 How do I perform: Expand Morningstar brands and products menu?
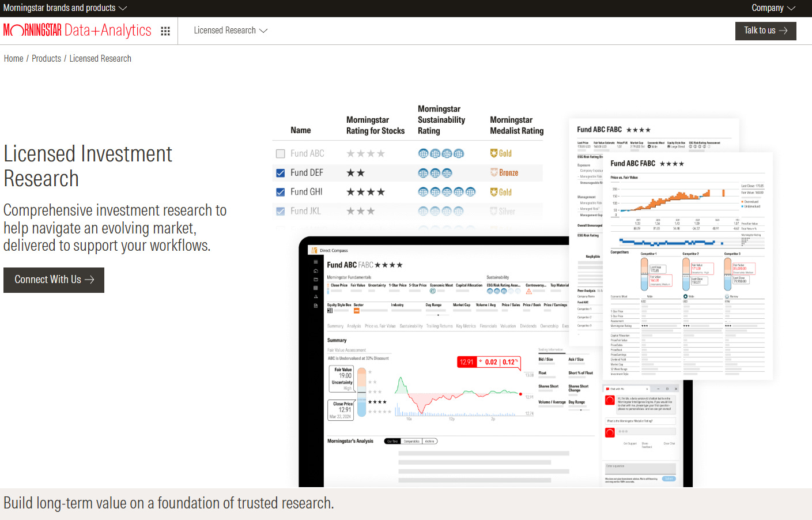tap(65, 8)
